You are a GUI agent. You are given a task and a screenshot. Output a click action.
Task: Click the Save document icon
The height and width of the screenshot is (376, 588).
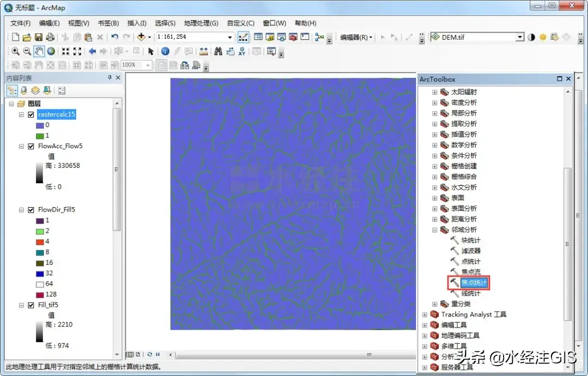39,37
